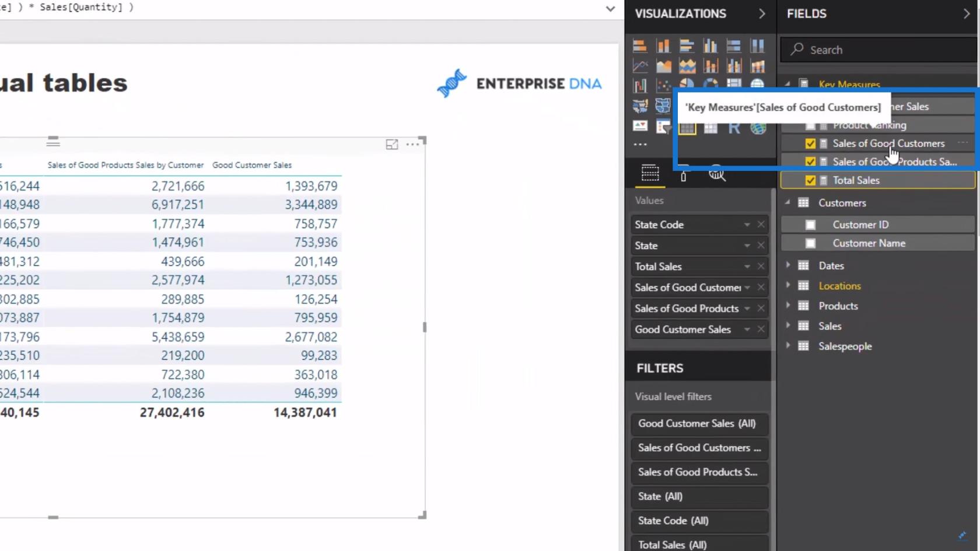Select the total value 14,387,041
Image resolution: width=980 pixels, height=551 pixels.
click(305, 412)
